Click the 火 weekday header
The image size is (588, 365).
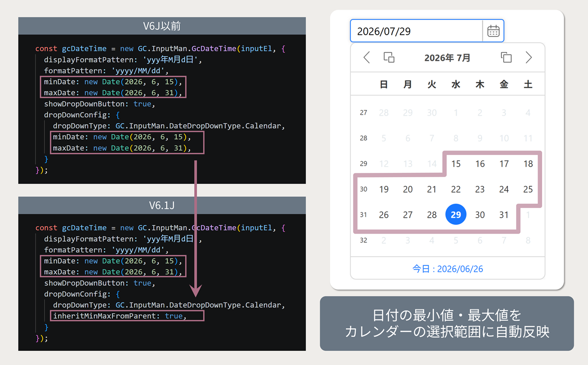[432, 85]
